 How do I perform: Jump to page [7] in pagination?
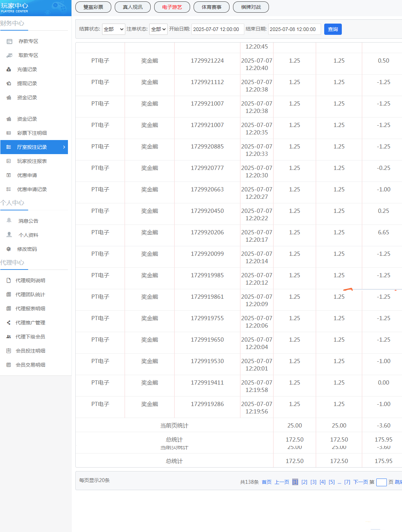pos(347,482)
